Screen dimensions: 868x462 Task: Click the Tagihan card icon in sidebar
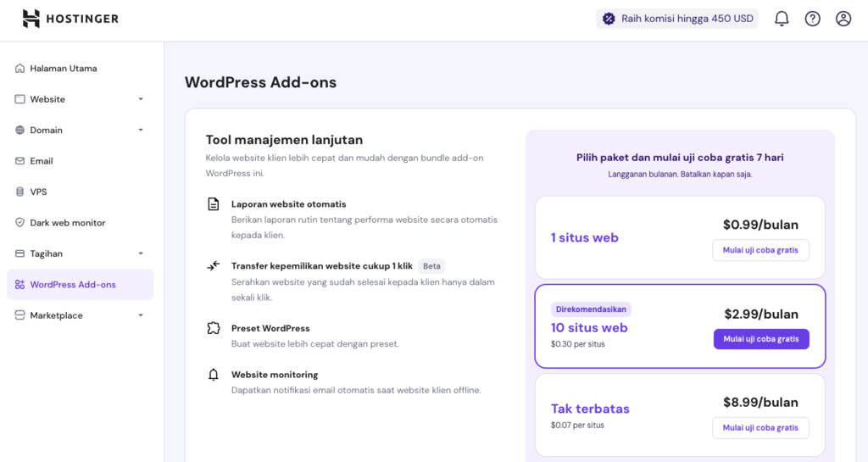[20, 253]
